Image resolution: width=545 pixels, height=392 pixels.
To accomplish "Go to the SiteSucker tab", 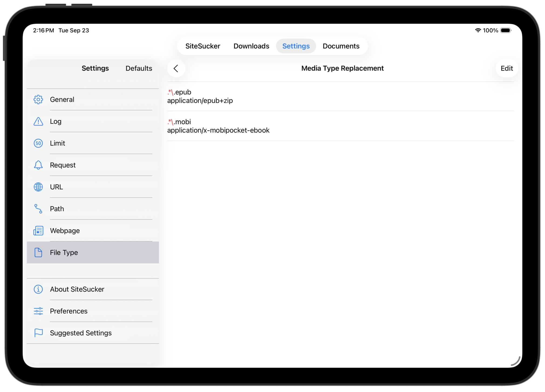I will click(x=203, y=46).
